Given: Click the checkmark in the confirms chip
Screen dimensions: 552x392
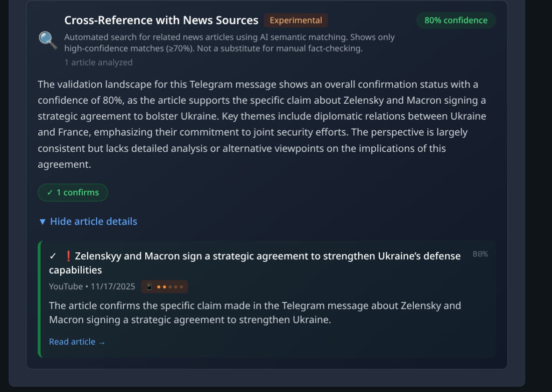Looking at the screenshot, I should click(50, 192).
